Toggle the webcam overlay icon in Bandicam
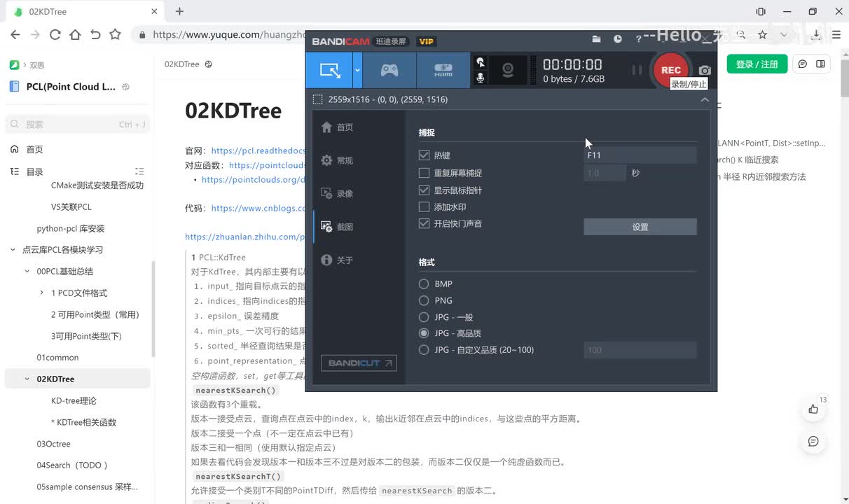 (x=508, y=70)
